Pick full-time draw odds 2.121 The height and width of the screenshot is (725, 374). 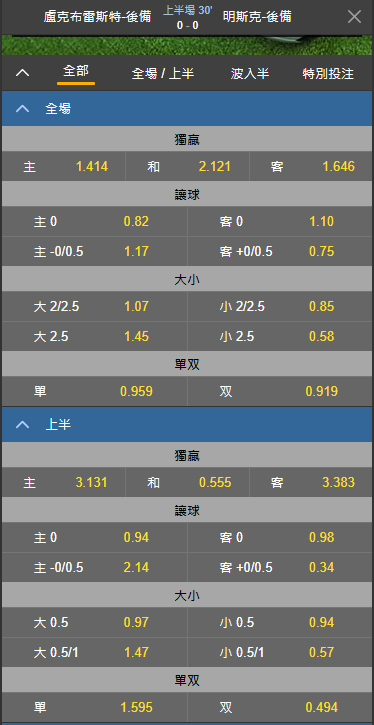(187, 166)
